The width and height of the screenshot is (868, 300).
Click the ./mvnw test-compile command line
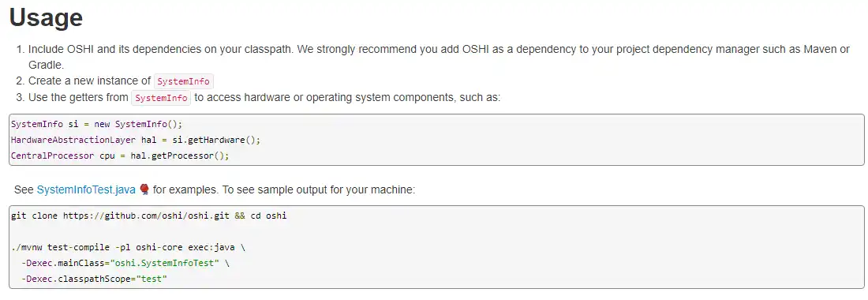pos(128,247)
